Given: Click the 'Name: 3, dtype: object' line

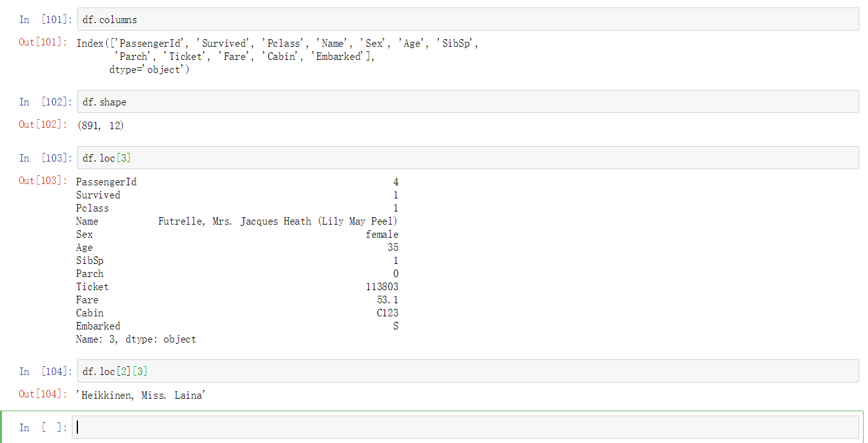Looking at the screenshot, I should [136, 339].
